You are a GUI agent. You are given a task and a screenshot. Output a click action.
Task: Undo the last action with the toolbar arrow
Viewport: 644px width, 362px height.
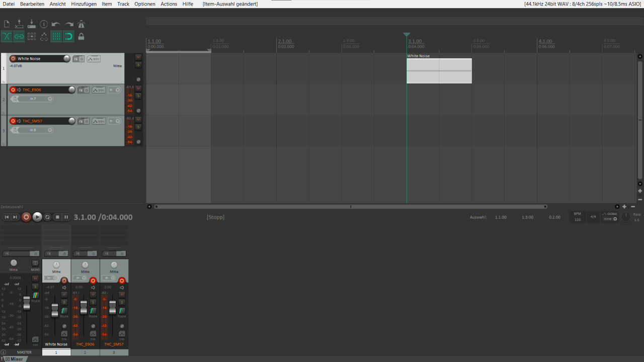(x=56, y=24)
